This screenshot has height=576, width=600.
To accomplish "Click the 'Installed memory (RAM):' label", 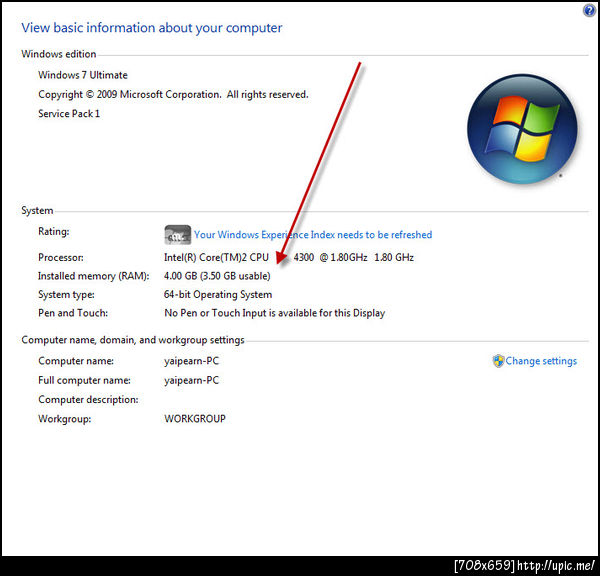I will click(93, 276).
